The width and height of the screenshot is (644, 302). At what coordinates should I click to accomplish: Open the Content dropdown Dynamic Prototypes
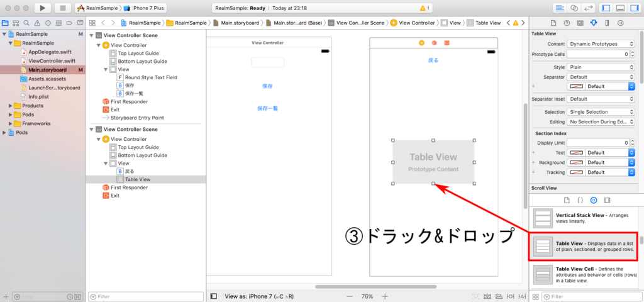point(601,44)
